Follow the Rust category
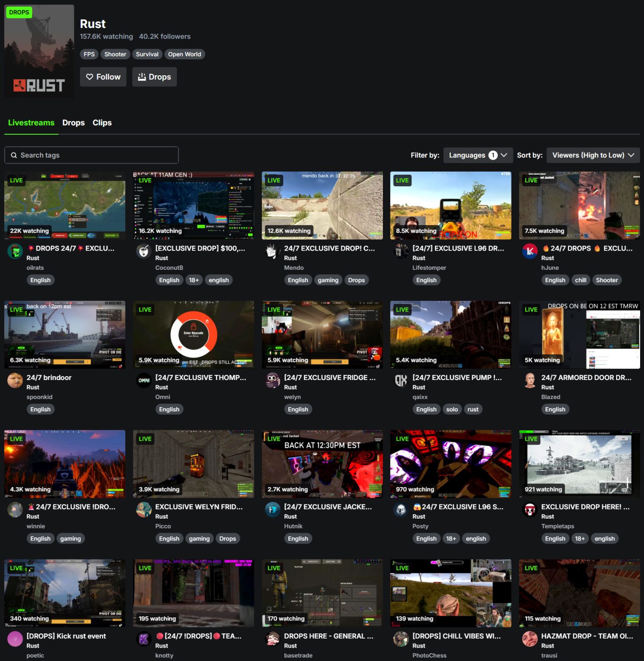 pyautogui.click(x=103, y=77)
